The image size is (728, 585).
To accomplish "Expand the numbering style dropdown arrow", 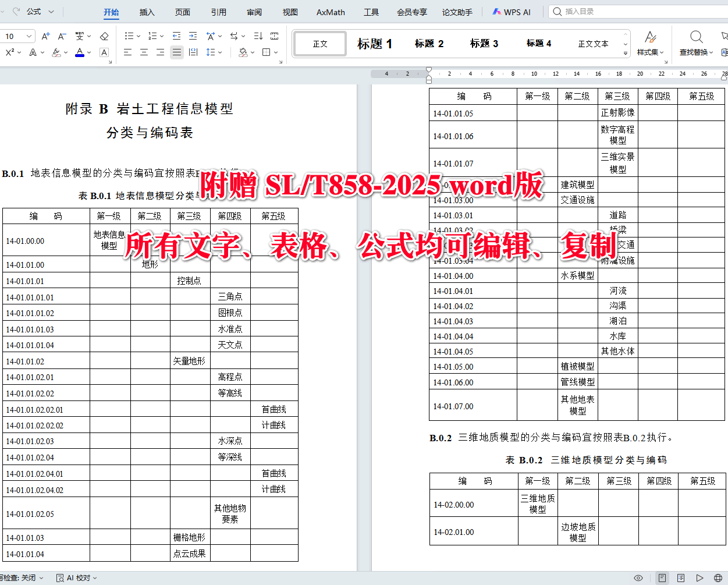I will point(162,36).
